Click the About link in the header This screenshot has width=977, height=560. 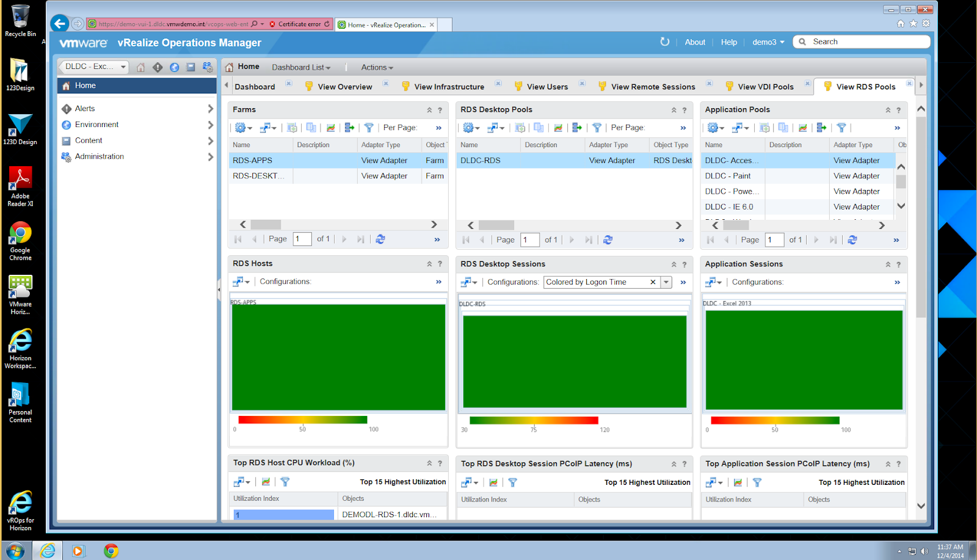(695, 42)
